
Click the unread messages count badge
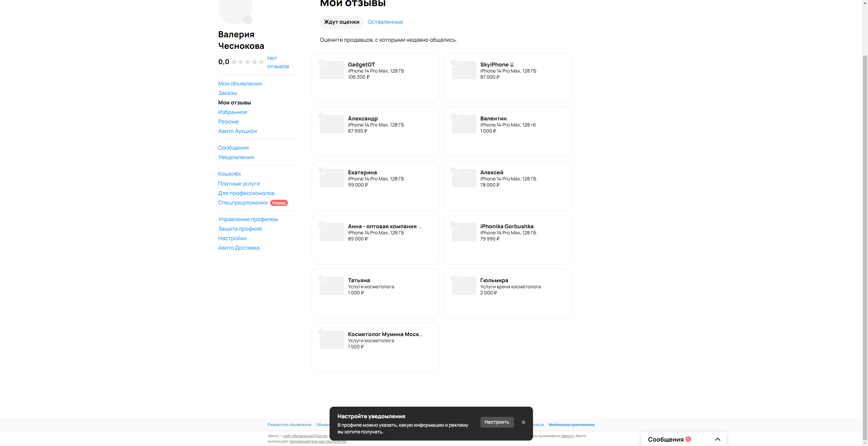[x=688, y=439]
